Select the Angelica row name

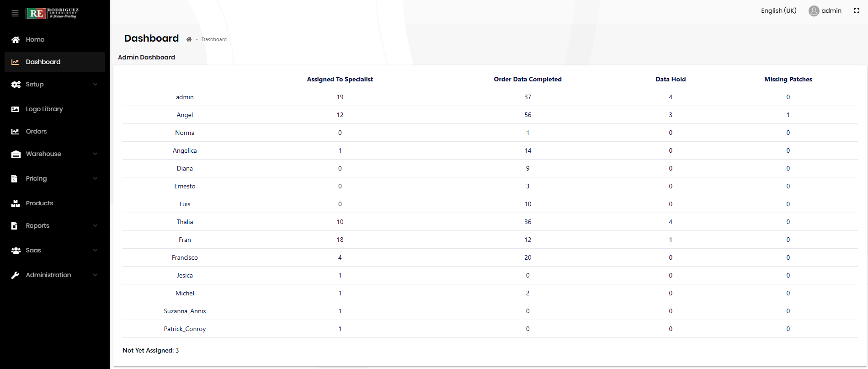(185, 151)
